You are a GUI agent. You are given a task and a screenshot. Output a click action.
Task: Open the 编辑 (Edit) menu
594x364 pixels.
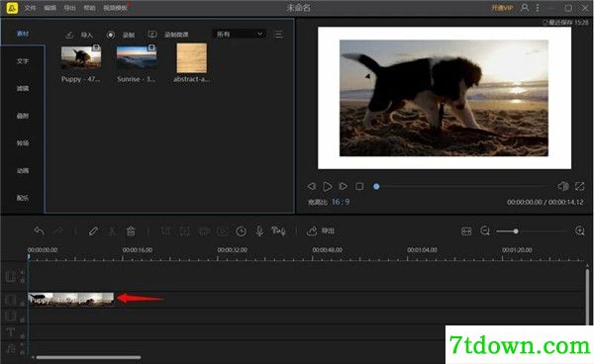[50, 8]
